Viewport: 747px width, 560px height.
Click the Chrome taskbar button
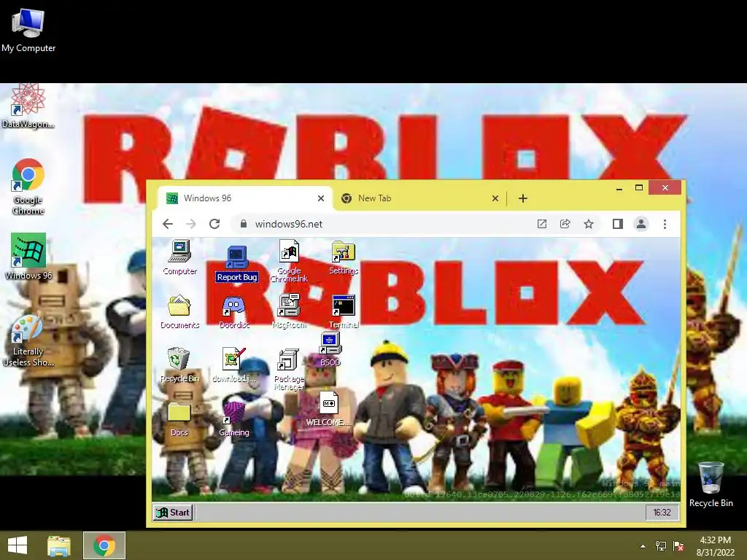pyautogui.click(x=104, y=545)
